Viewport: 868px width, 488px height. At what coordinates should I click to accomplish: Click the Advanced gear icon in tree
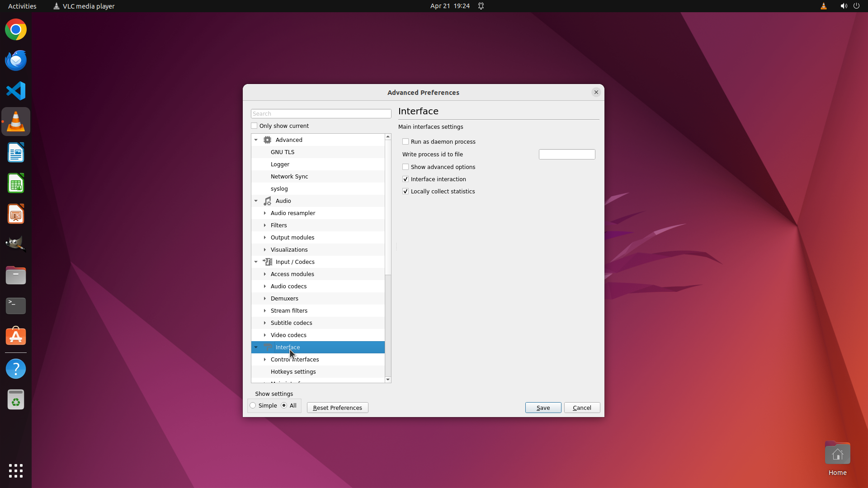coord(267,140)
